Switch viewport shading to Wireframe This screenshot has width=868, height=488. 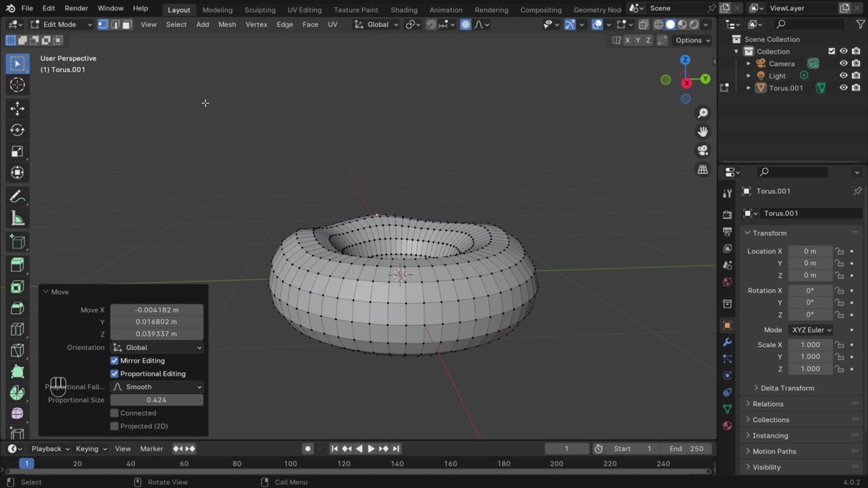(658, 24)
